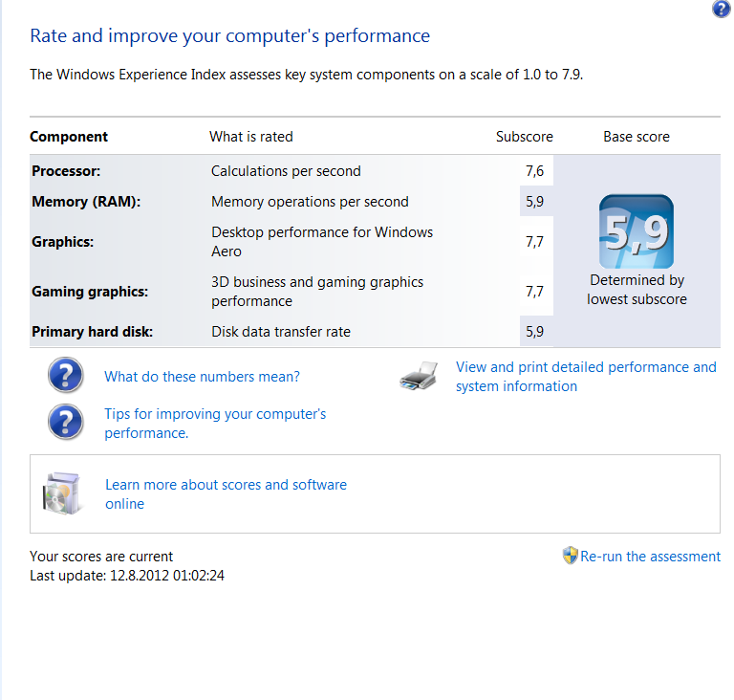This screenshot has width=734, height=700.
Task: Click the 'Desktop performance for Windows Aero' description
Action: pos(321,242)
